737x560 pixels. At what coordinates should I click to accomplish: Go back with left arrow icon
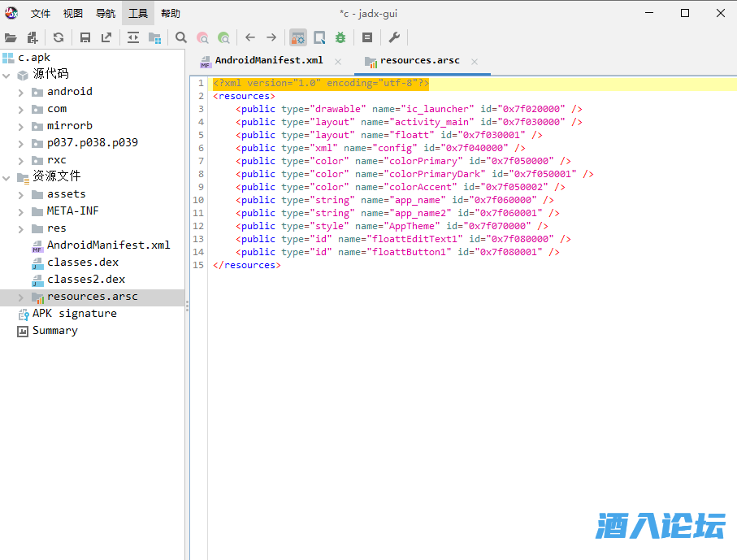[x=250, y=37]
